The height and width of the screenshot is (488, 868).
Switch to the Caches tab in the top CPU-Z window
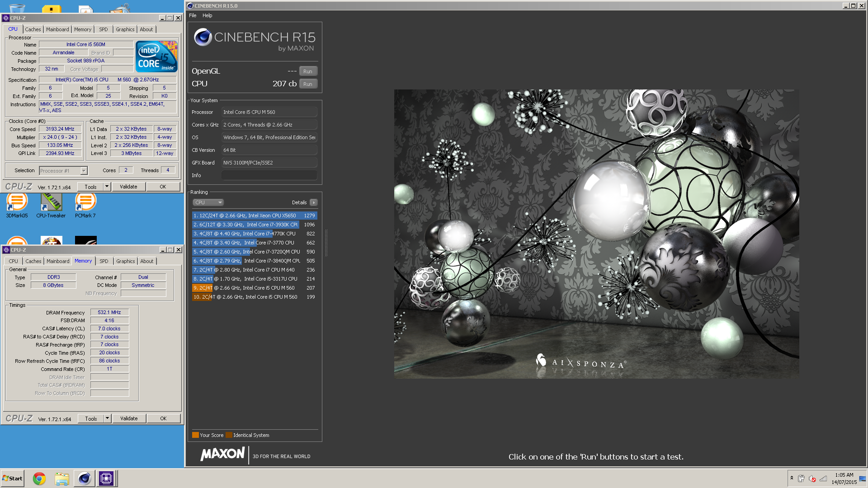[33, 29]
